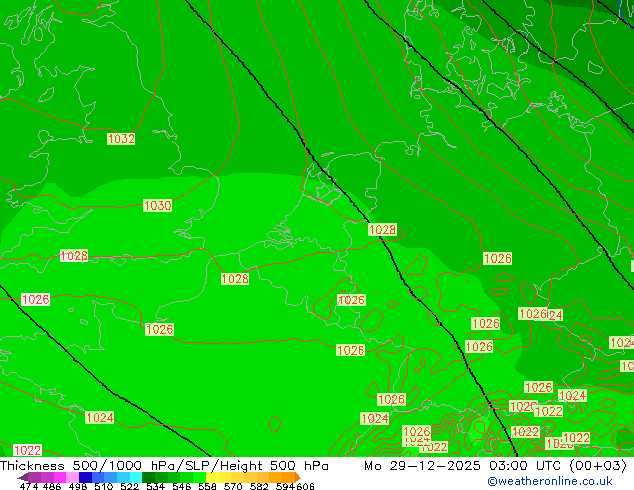Click the orange arrow at legend end
The image size is (634, 490).
pos(298,477)
